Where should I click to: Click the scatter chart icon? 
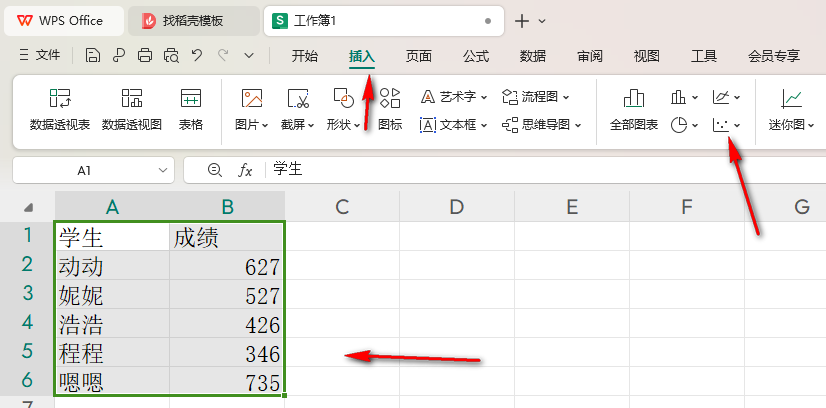click(x=720, y=125)
